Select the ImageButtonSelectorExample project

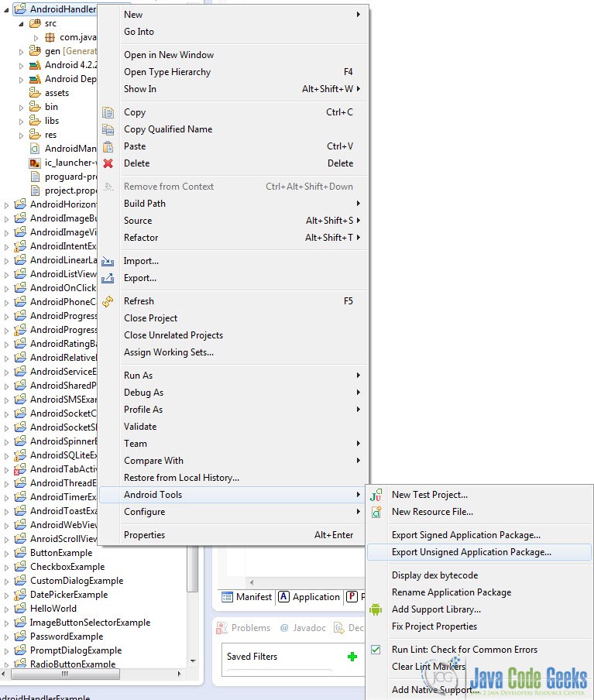pyautogui.click(x=90, y=623)
